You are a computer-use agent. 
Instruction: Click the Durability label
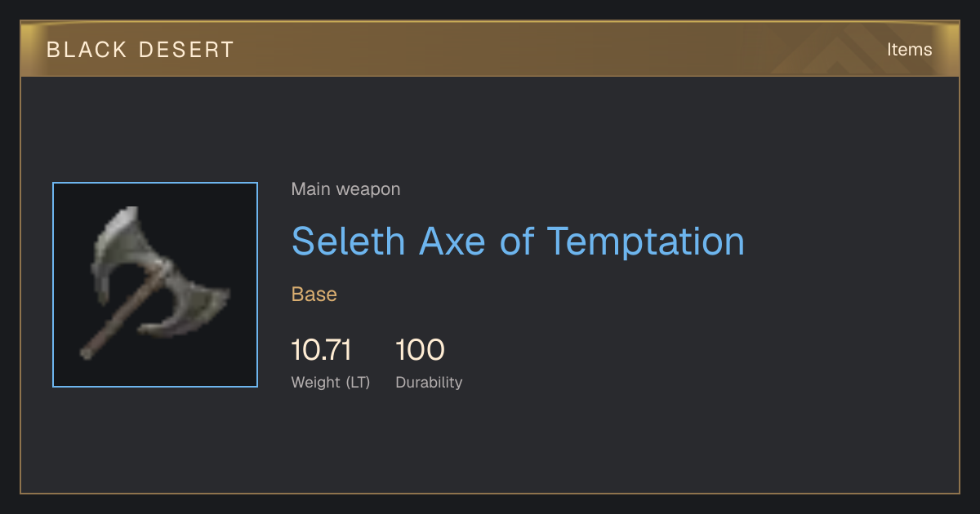pos(429,382)
